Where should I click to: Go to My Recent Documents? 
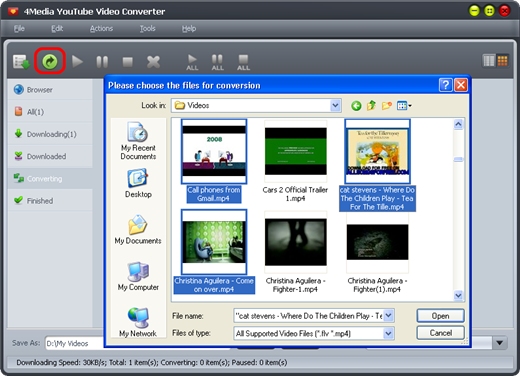(x=138, y=141)
